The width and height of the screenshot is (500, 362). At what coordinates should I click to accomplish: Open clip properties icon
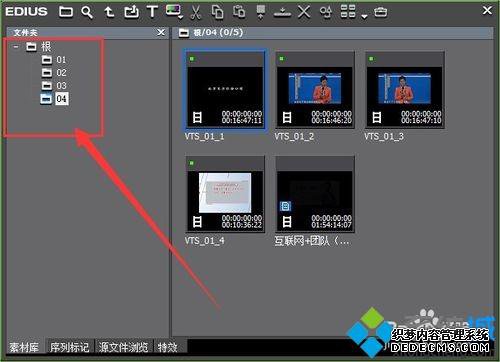(326, 12)
